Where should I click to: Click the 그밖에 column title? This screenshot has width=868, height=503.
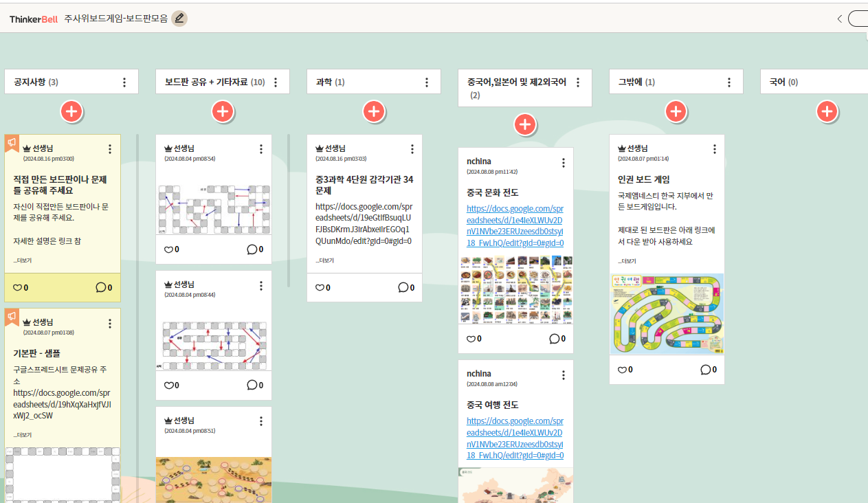click(630, 82)
